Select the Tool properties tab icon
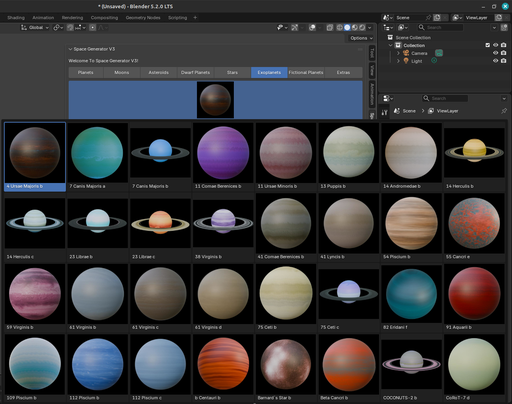512x404 pixels. point(385,112)
